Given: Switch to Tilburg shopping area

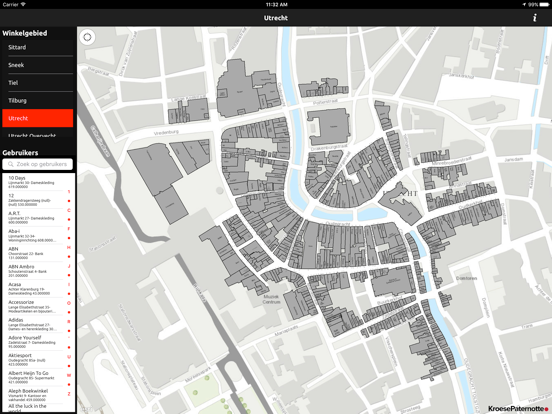Looking at the screenshot, I should tap(38, 101).
